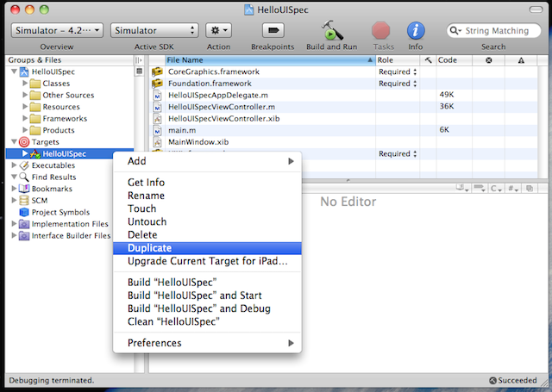Sort by the File Name column header
The height and width of the screenshot is (392, 552).
click(x=270, y=60)
